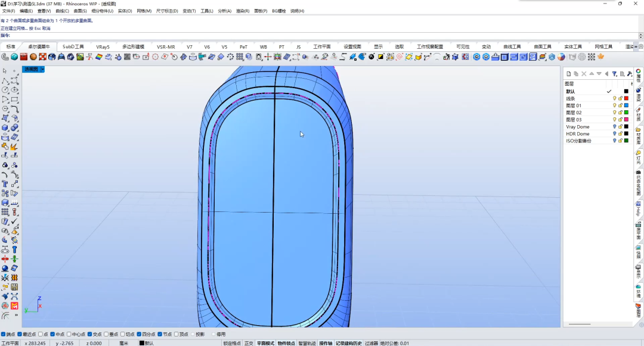
Task: Click the multicolored sphere toolbar icon
Action: tap(561, 57)
